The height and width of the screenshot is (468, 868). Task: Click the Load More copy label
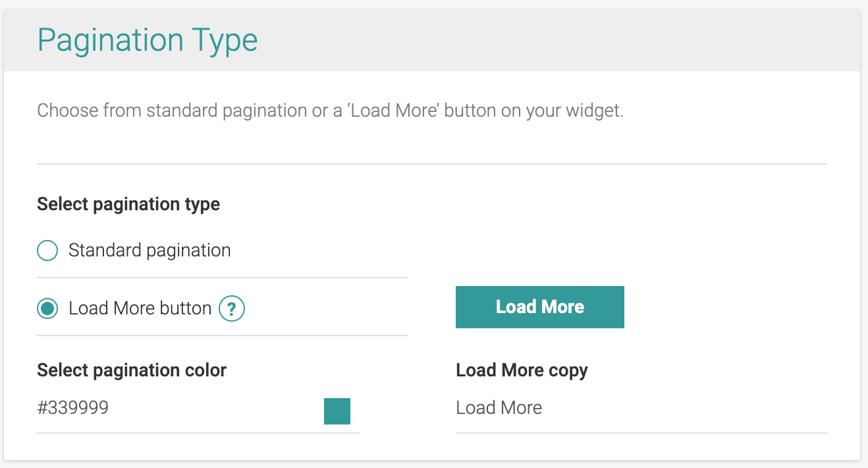tap(521, 370)
